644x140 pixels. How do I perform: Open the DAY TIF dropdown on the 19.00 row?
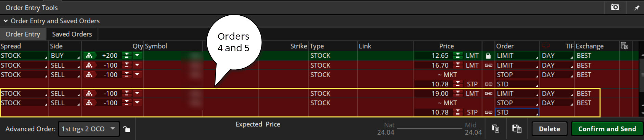557,93
